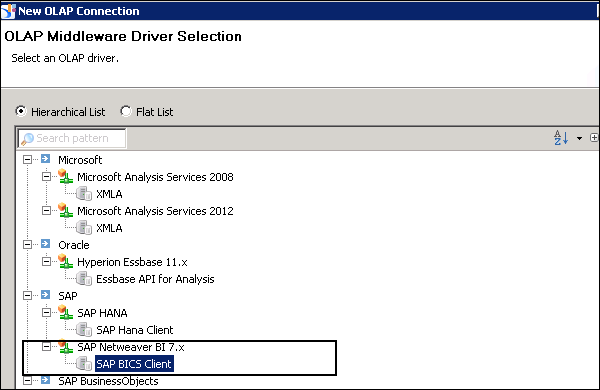The width and height of the screenshot is (600, 390).
Task: Click the expand all plus icon
Action: point(594,137)
